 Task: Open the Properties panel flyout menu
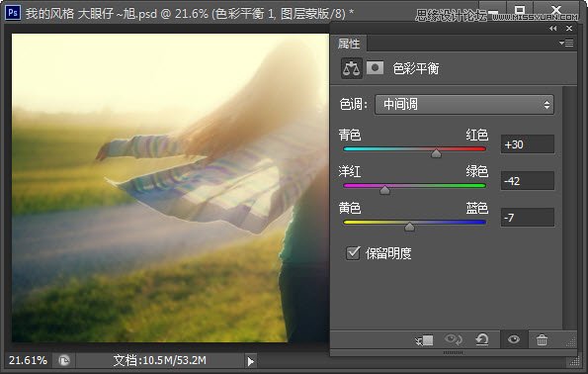point(566,43)
